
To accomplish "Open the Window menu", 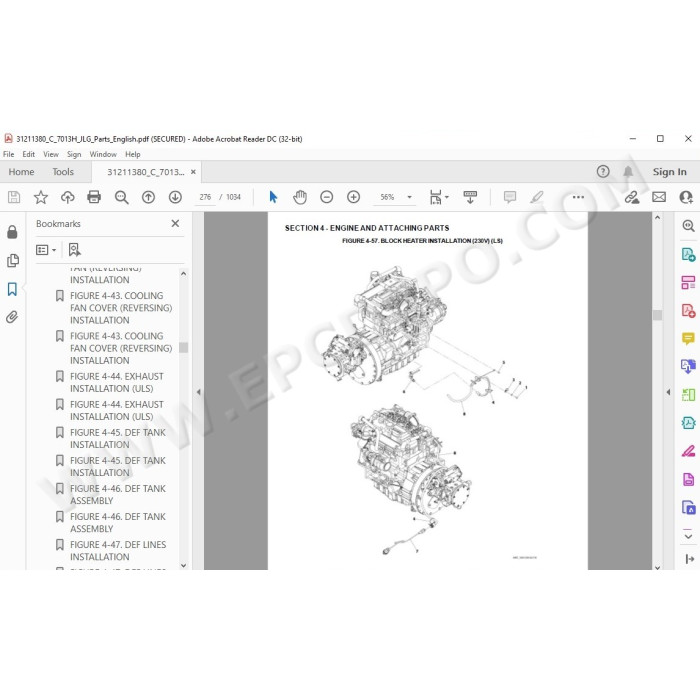I will click(x=103, y=154).
